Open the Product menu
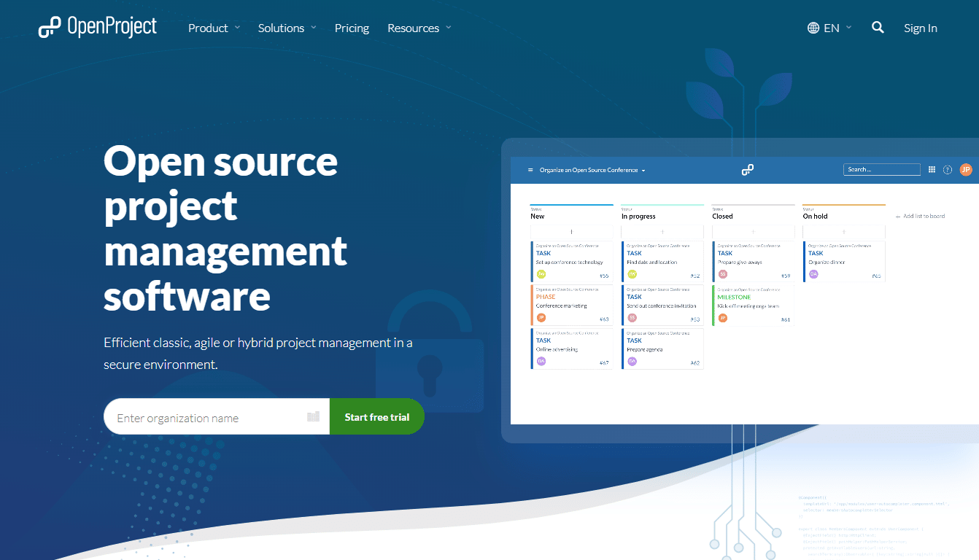The width and height of the screenshot is (979, 560). 214,28
